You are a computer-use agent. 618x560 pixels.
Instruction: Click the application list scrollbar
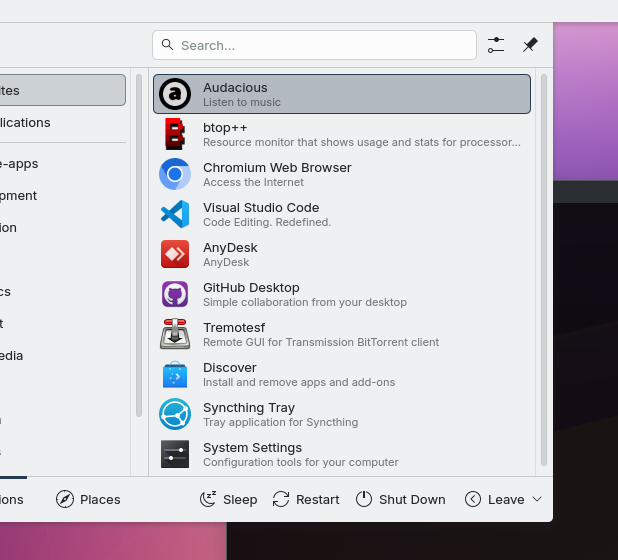tap(544, 270)
